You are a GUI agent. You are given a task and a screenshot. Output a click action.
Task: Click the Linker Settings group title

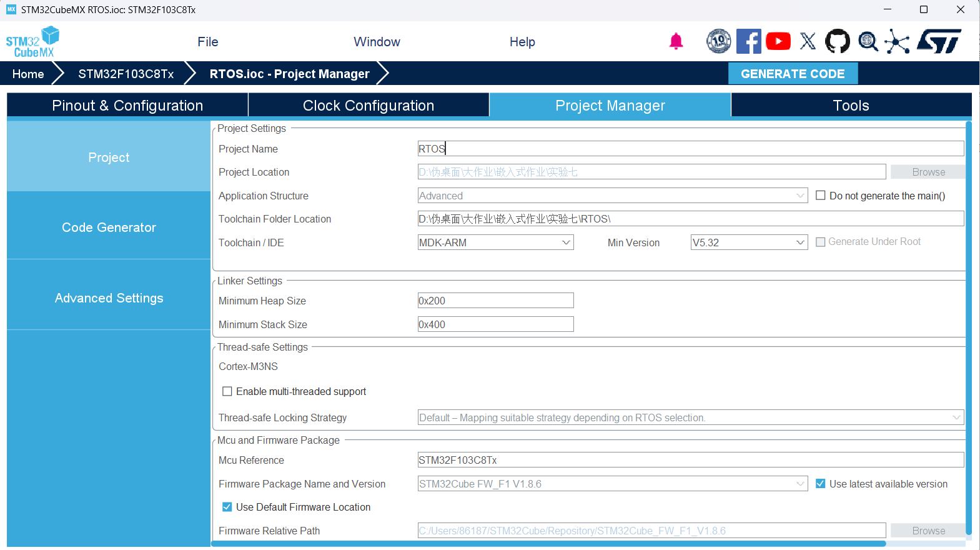250,281
